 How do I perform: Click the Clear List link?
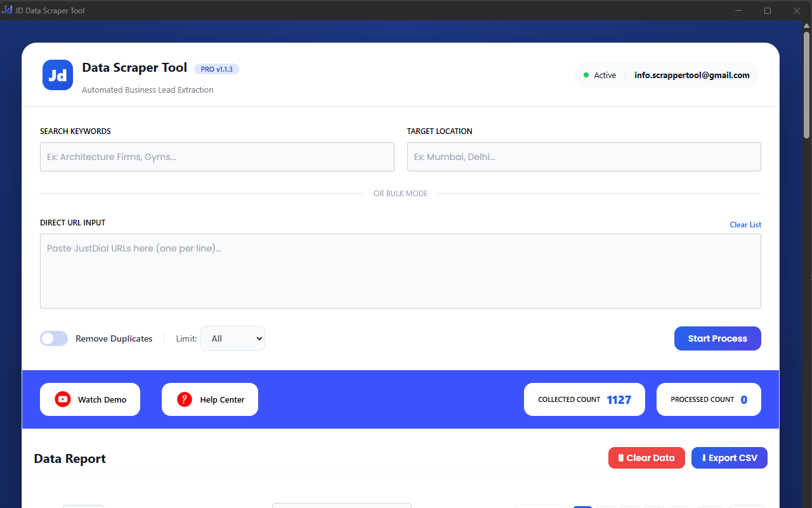[745, 225]
